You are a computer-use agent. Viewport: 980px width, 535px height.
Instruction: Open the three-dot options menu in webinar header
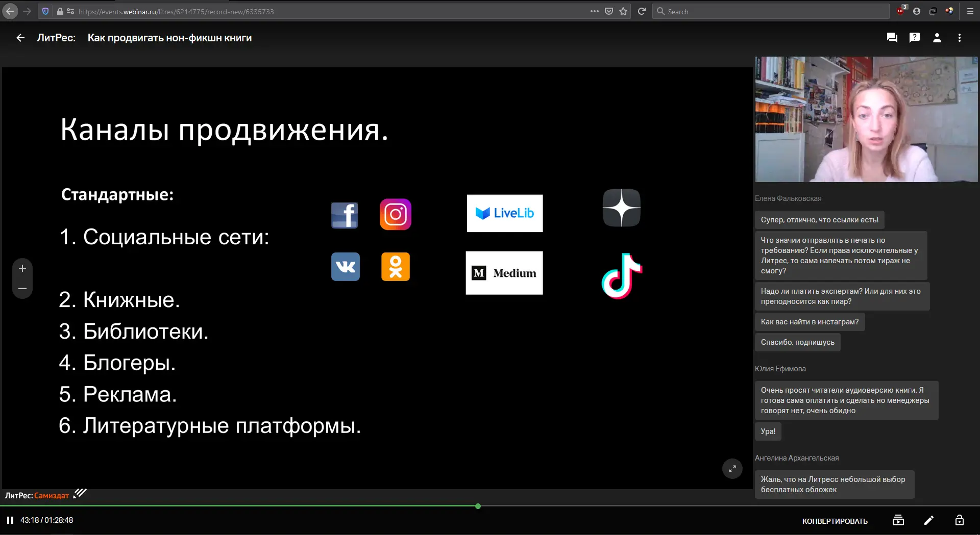[959, 38]
